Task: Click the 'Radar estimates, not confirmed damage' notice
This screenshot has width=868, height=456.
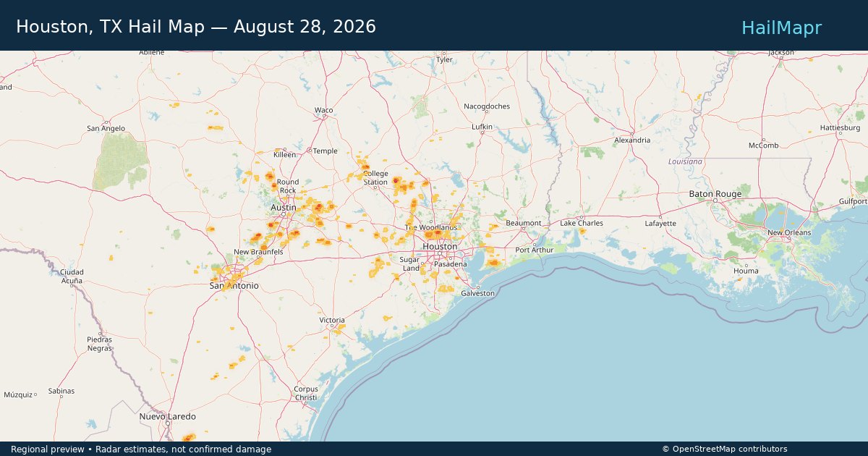Action: click(184, 449)
